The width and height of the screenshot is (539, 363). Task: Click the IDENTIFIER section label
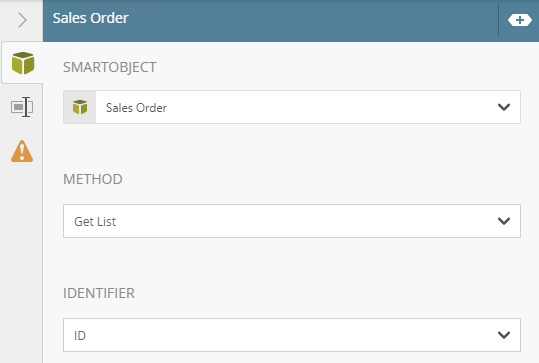[x=99, y=293]
